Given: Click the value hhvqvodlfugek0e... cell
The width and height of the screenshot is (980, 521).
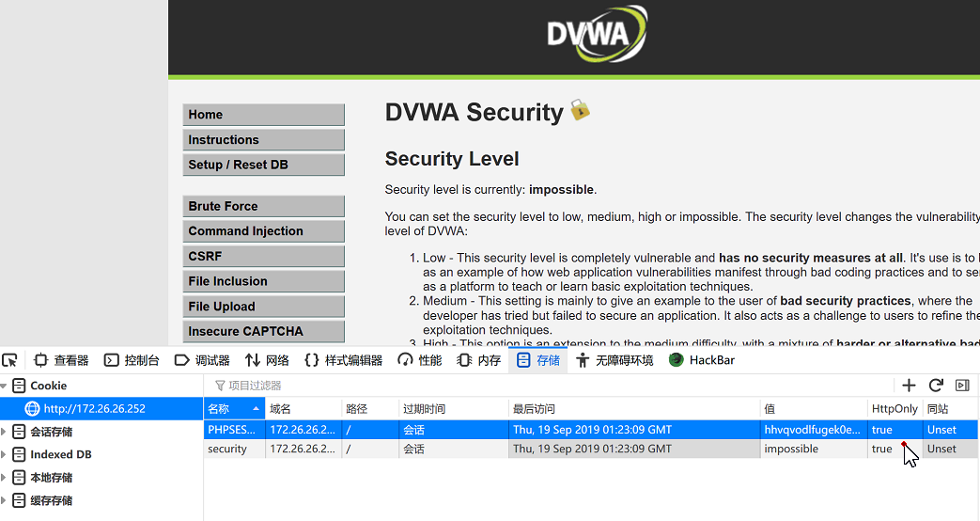Looking at the screenshot, I should click(813, 430).
